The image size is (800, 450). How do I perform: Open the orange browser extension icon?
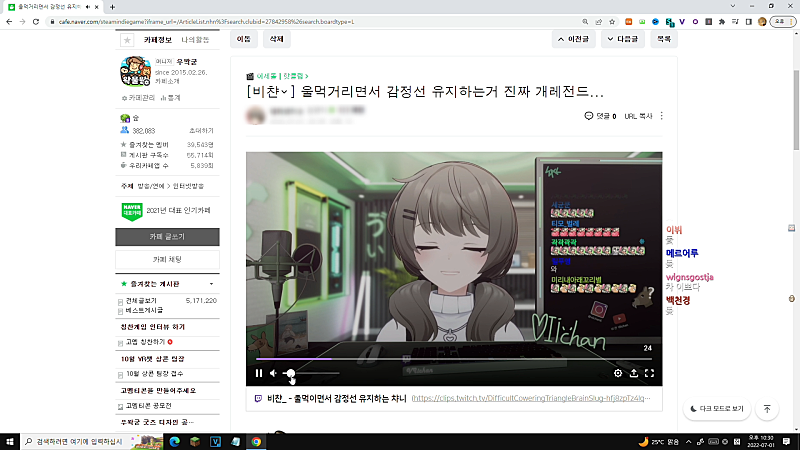[629, 21]
